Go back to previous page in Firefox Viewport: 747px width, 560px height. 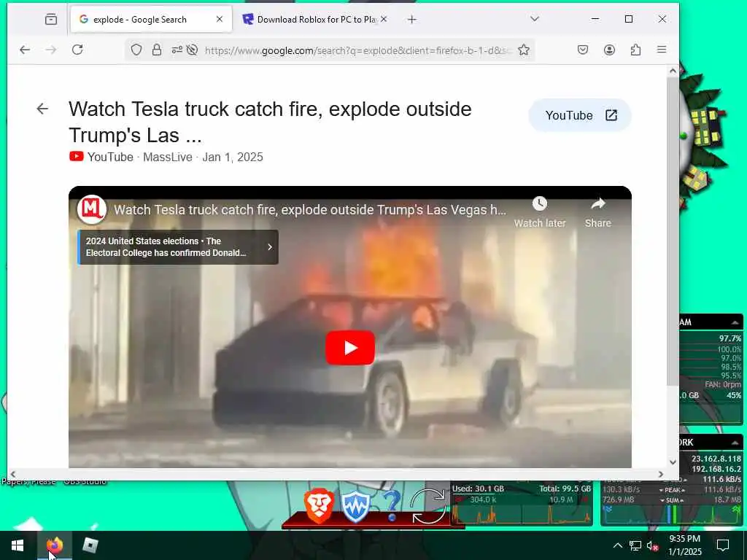point(25,50)
